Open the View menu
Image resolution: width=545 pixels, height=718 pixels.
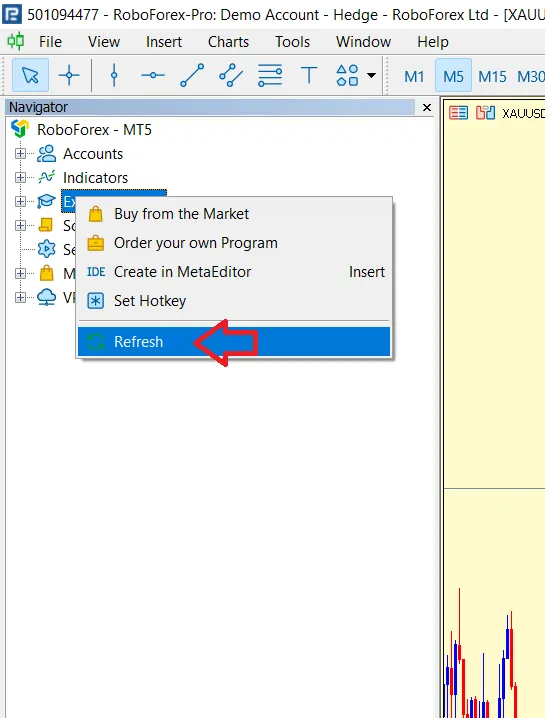(x=104, y=42)
